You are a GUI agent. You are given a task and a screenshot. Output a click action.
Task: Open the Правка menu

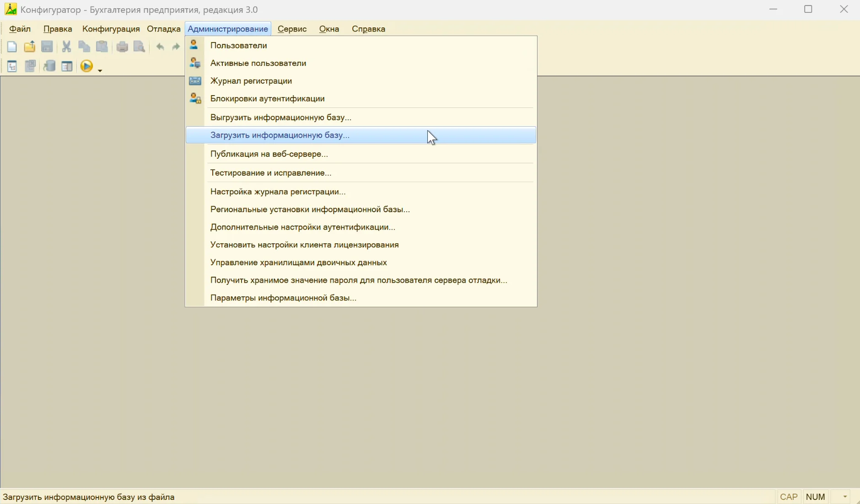coord(58,29)
